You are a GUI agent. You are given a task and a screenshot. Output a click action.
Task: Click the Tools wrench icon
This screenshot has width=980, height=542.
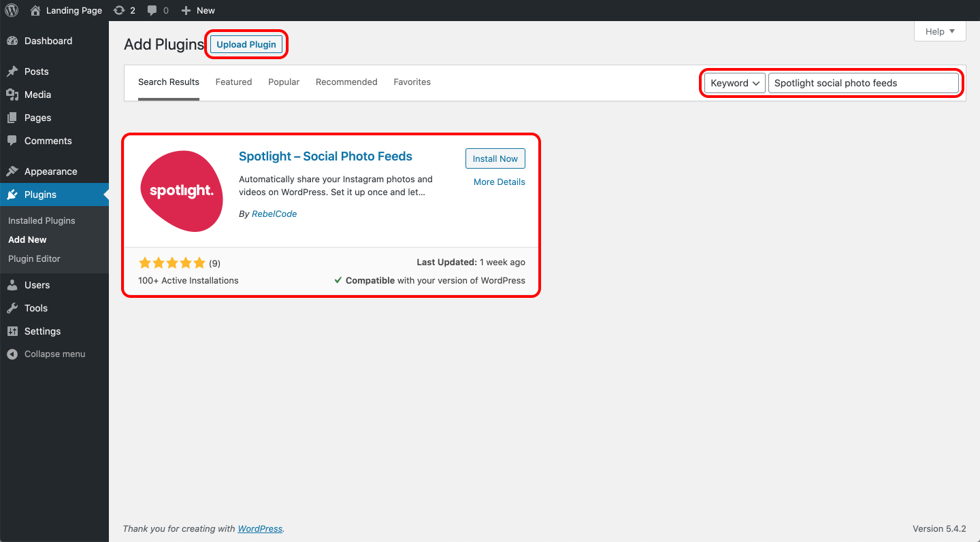12,308
